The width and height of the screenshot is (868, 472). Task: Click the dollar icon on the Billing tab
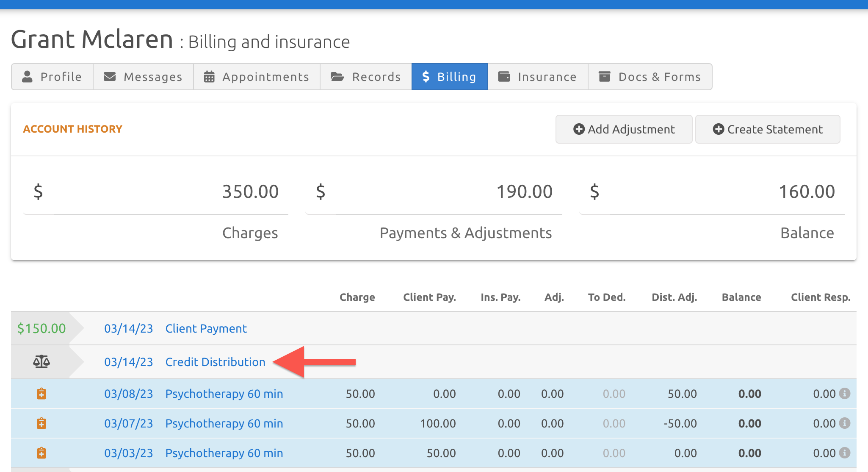pyautogui.click(x=426, y=77)
